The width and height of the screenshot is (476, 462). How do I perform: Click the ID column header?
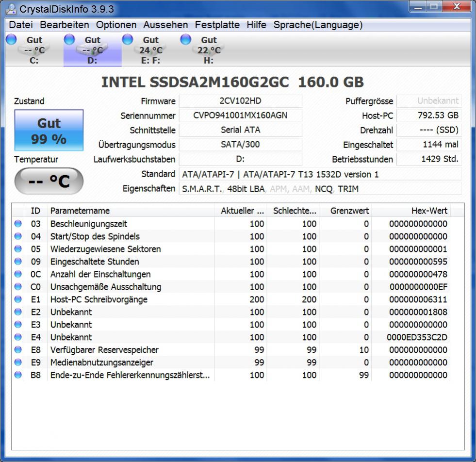click(35, 211)
